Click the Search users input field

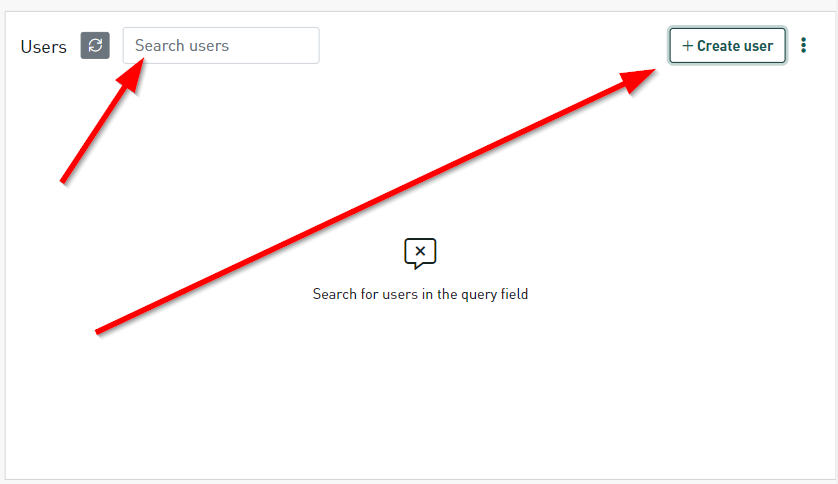(221, 45)
